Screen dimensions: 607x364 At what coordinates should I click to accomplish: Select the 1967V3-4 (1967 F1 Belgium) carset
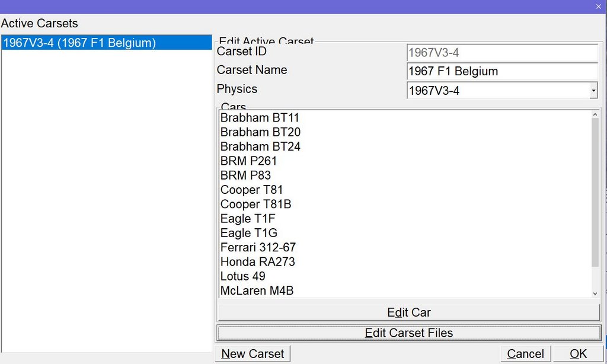[107, 43]
